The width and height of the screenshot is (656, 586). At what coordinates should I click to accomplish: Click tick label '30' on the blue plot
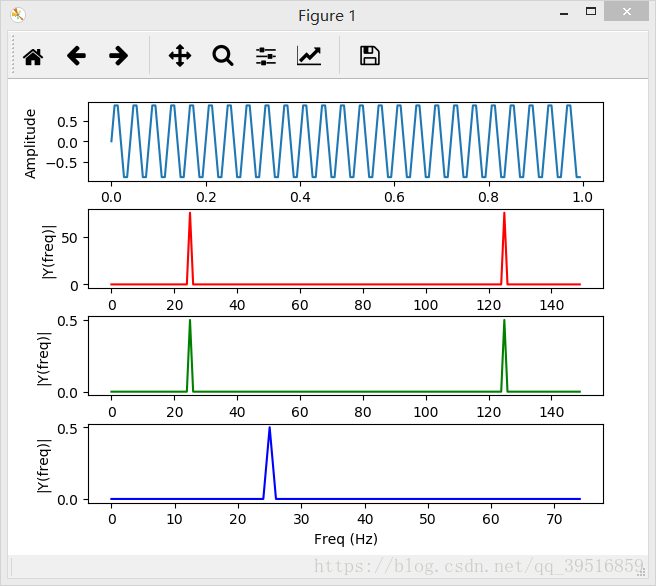pyautogui.click(x=301, y=519)
